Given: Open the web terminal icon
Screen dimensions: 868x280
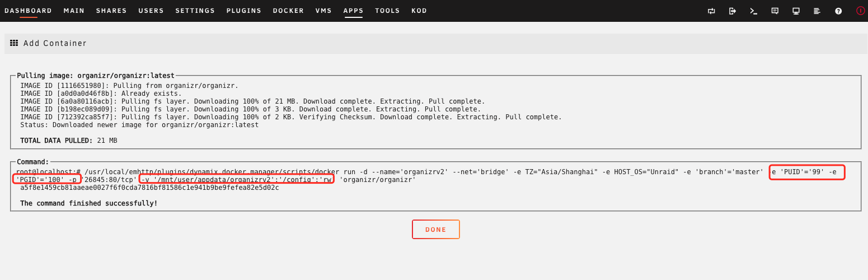Looking at the screenshot, I should coord(754,11).
